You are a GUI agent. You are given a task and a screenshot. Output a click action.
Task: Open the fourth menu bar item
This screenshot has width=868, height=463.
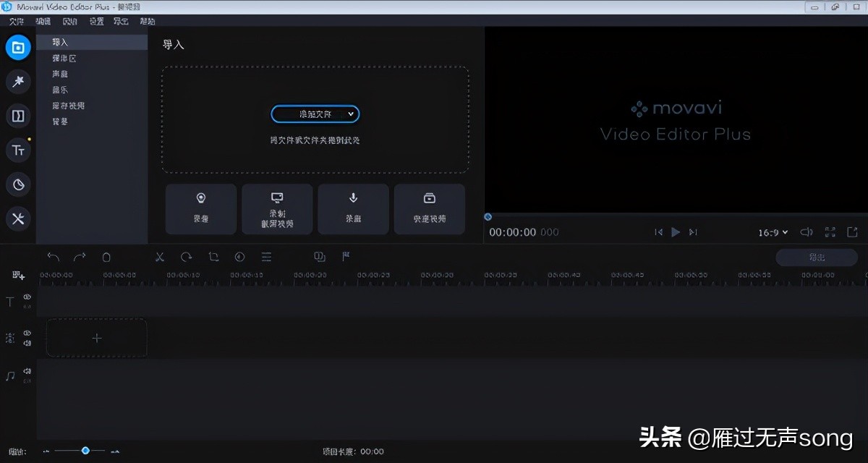pos(96,22)
